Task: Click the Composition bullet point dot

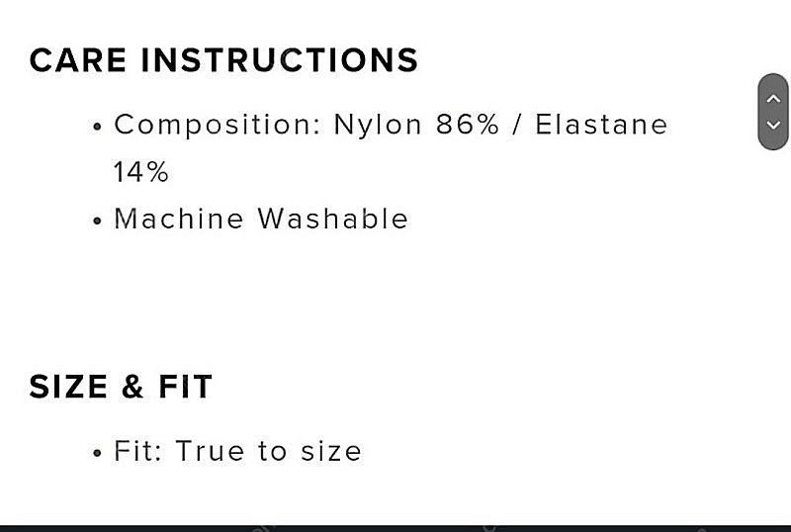Action: pos(97,127)
